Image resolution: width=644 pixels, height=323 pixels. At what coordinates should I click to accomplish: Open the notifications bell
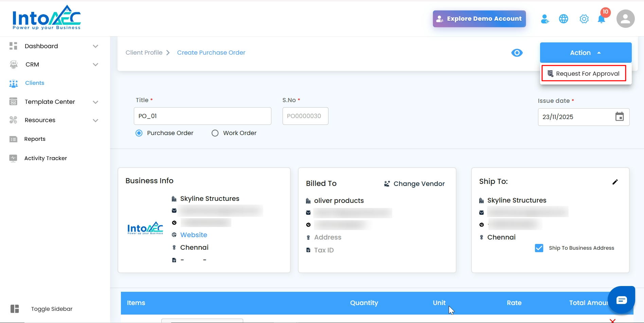point(602,19)
